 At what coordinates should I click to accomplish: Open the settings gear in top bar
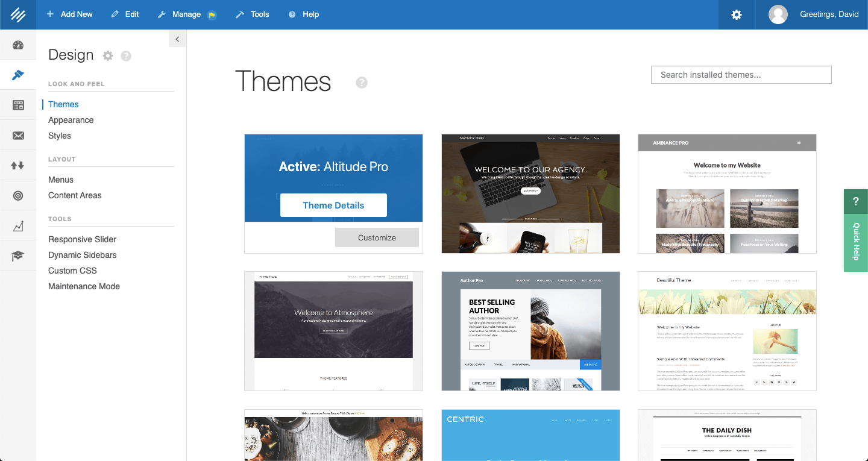(736, 14)
